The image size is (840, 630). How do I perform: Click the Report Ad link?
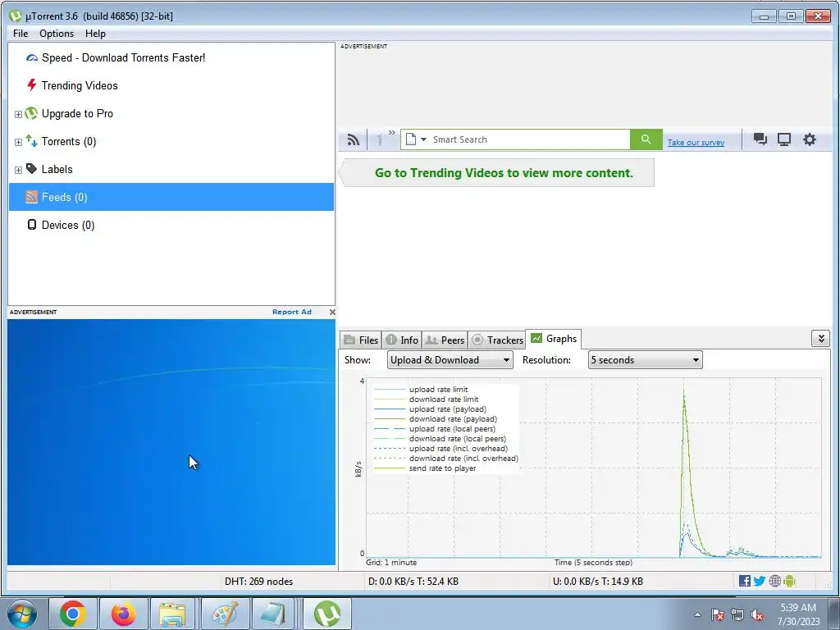[291, 312]
